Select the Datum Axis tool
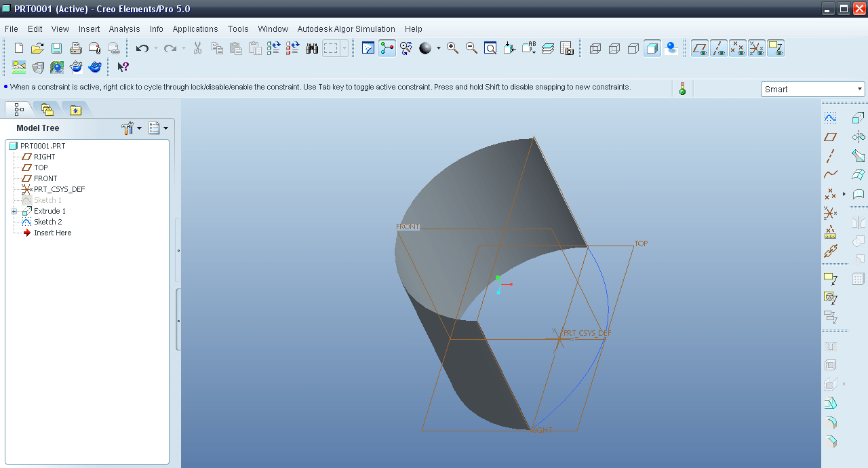 [x=830, y=155]
